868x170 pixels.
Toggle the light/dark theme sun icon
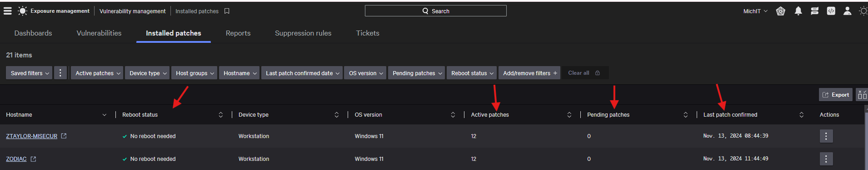863,11
